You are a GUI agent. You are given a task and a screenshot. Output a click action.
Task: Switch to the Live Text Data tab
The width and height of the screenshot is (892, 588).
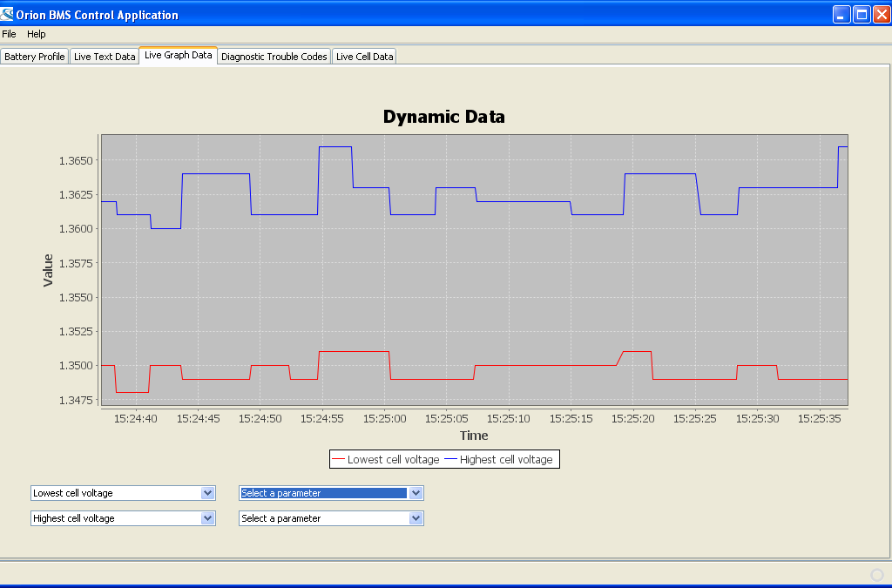pyautogui.click(x=105, y=57)
